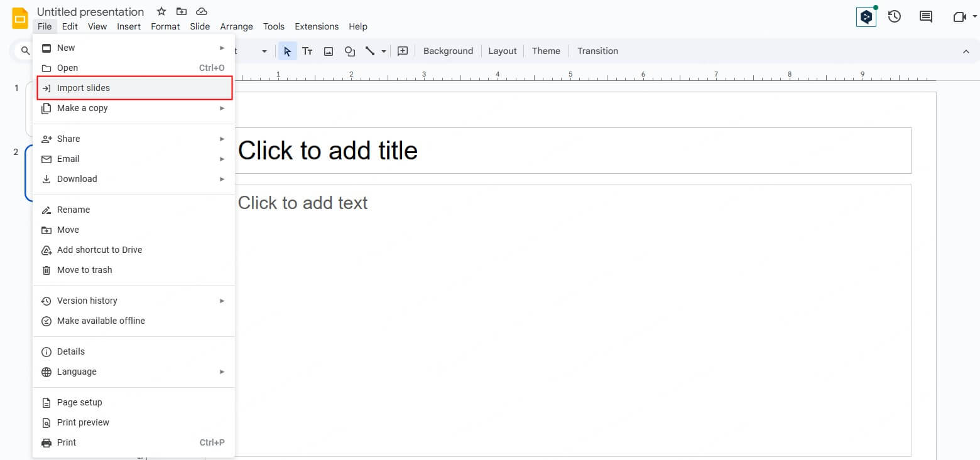Select Page setup menu entry
This screenshot has height=460, width=980.
coord(79,402)
